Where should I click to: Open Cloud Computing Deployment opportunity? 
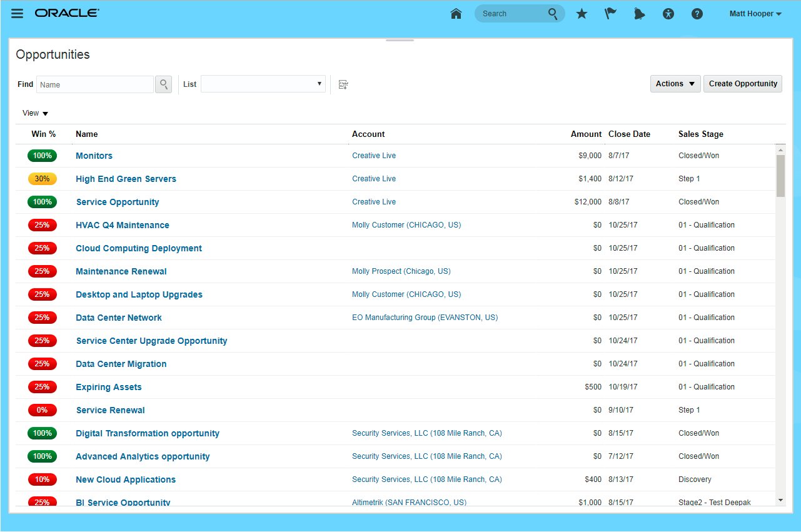coord(139,248)
